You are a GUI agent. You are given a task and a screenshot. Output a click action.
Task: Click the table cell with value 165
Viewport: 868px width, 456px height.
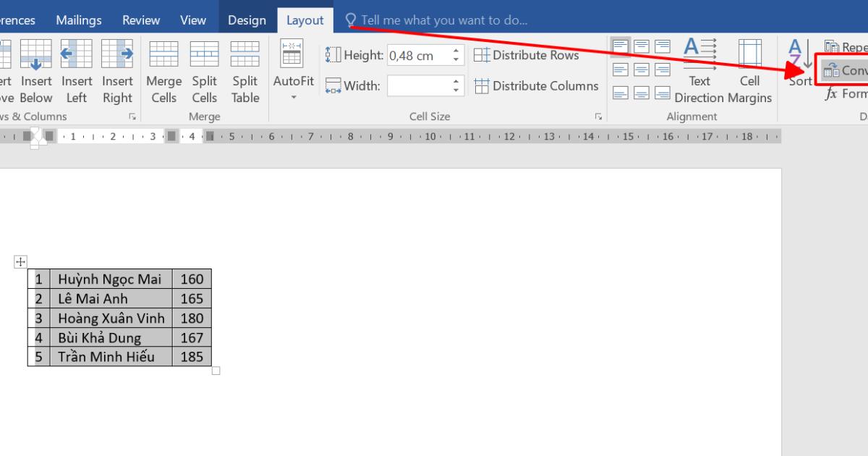tap(192, 298)
